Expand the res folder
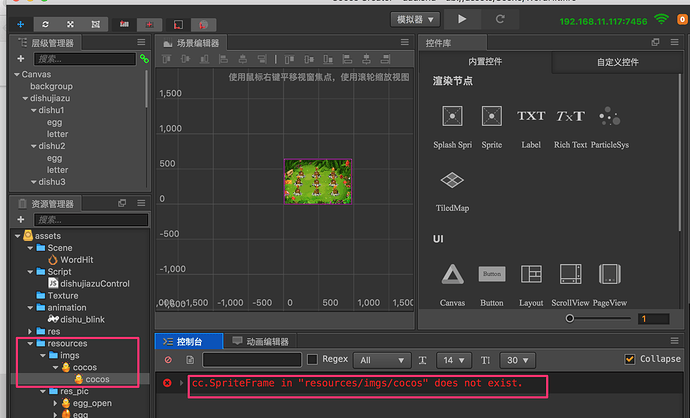This screenshot has width=690, height=418. click(30, 331)
